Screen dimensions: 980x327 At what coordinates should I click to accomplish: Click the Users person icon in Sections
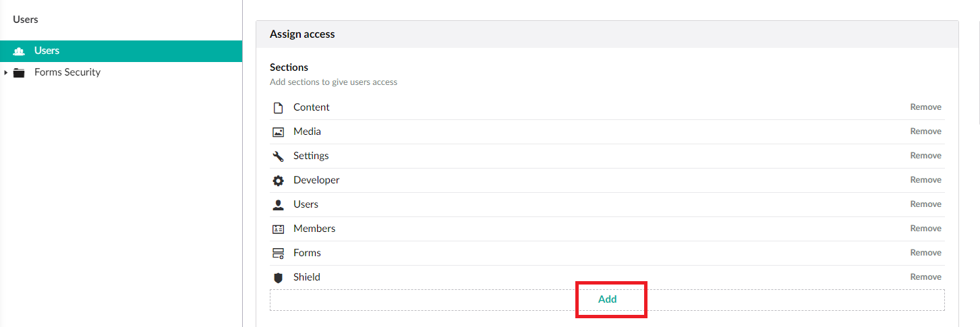(278, 205)
